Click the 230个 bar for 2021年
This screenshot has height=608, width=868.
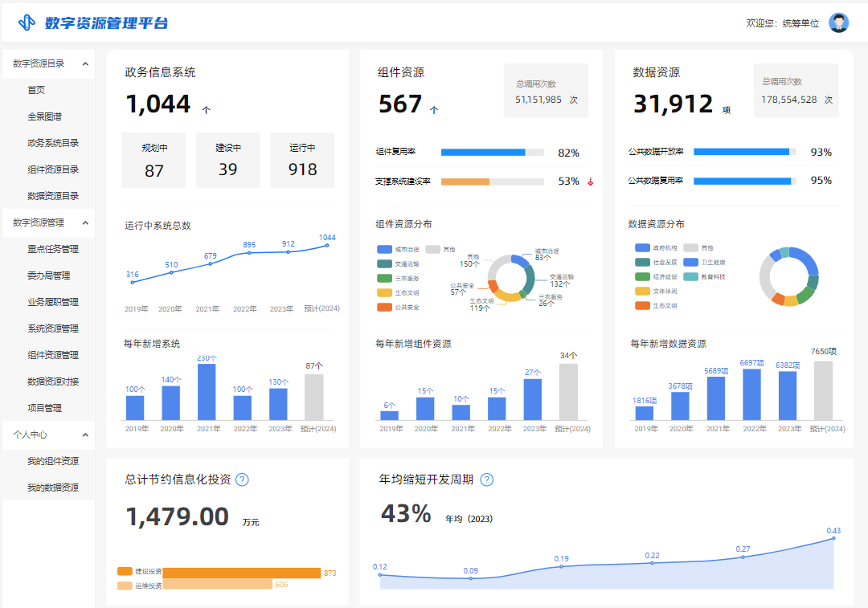coord(207,392)
